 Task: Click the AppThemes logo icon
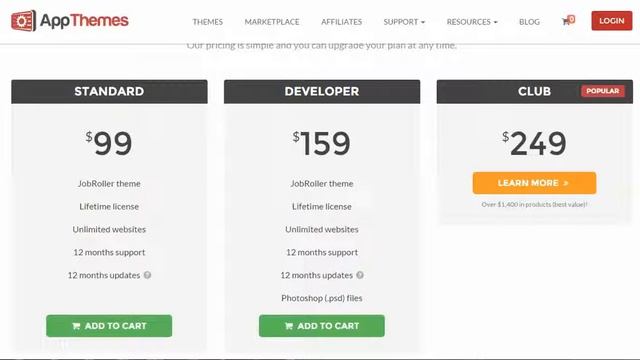23,21
